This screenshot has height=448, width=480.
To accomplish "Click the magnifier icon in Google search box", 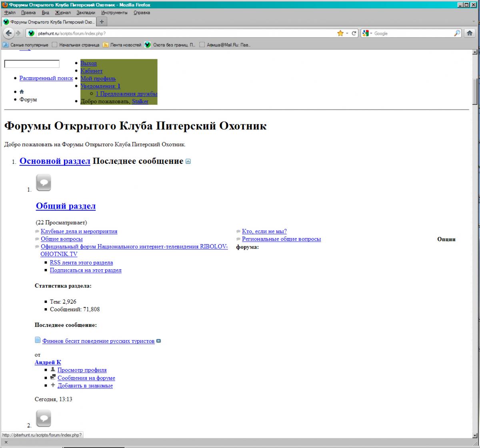I will coord(457,34).
